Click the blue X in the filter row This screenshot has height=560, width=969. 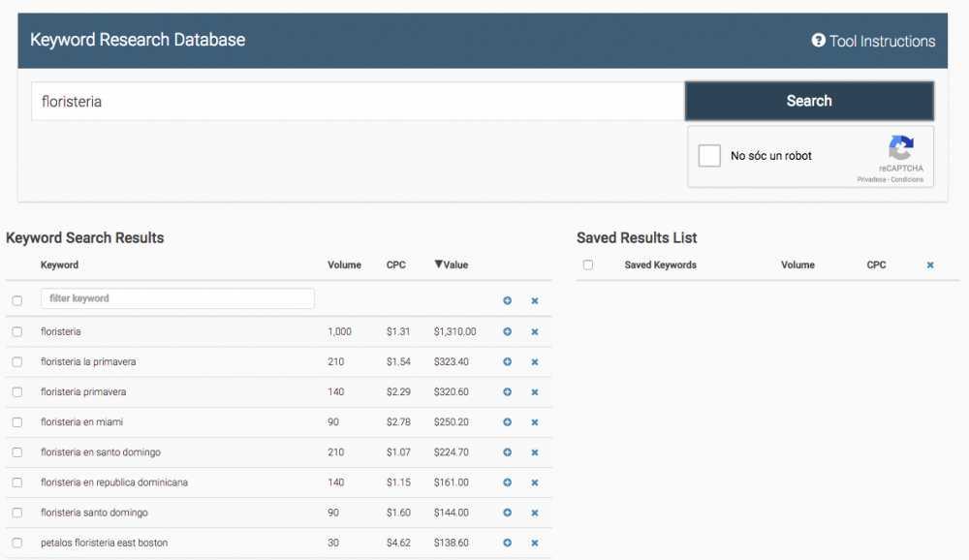point(534,300)
